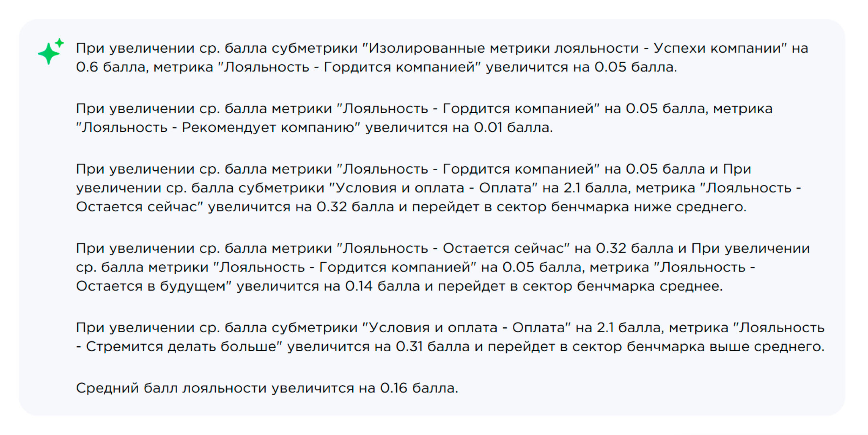Image resolution: width=868 pixels, height=435 pixels.
Task: Click the "0.16 балла" final value
Action: (419, 388)
